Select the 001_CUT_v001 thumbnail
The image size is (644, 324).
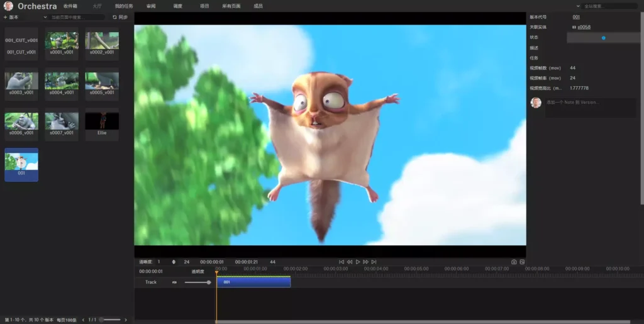[21, 43]
